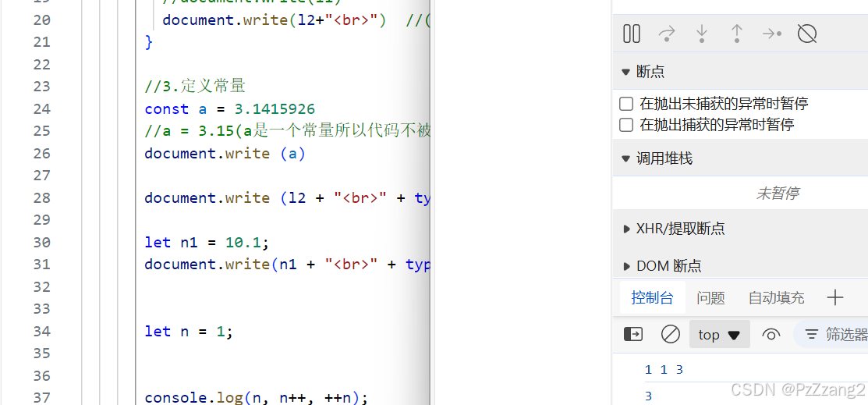Open the top context dropdown
This screenshot has width=868, height=405.
point(720,334)
